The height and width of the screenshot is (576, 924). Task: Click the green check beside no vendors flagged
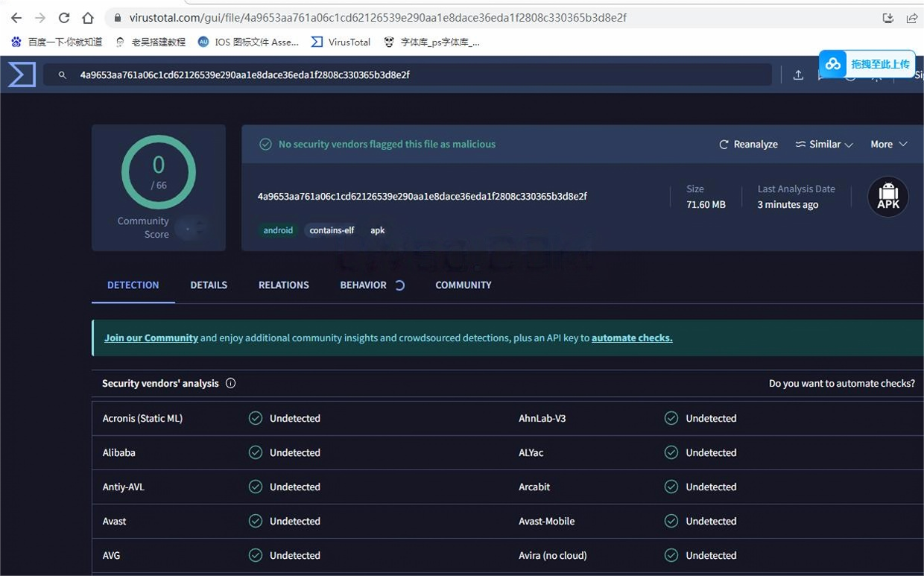pos(265,145)
